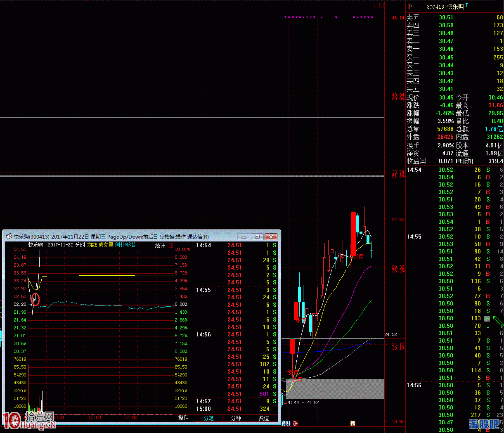The width and height of the screenshot is (504, 433).
Task: Click the 20.44 - 21.82 range label
Action: tap(303, 402)
